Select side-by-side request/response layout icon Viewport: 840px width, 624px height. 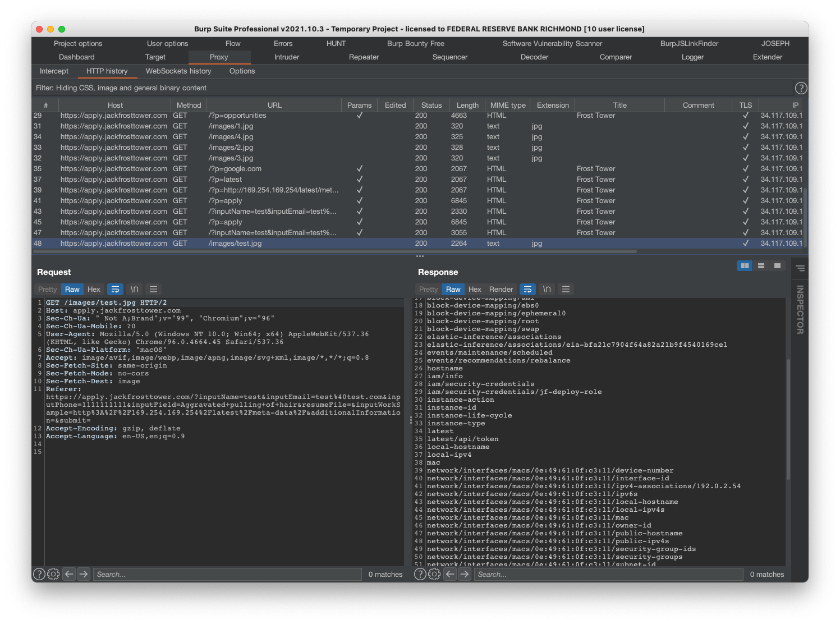[745, 266]
